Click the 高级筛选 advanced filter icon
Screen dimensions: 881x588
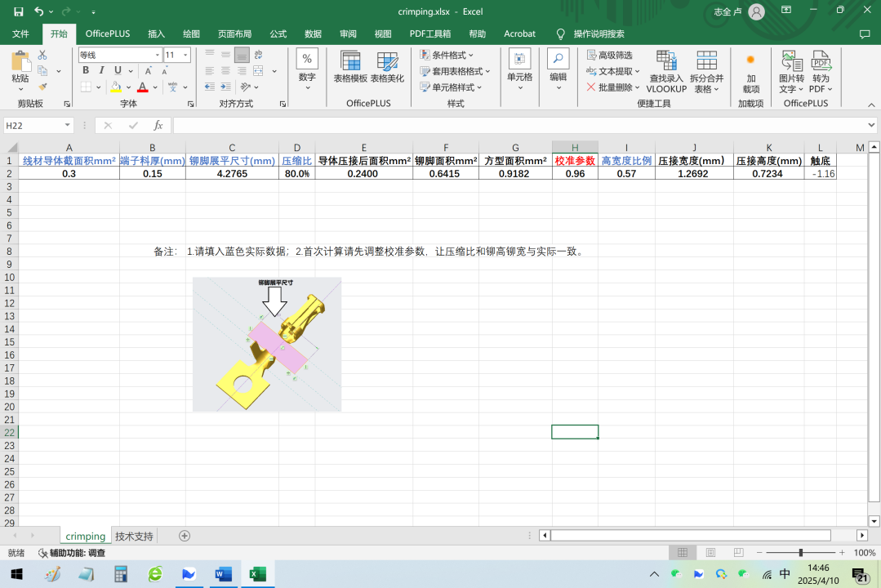click(x=610, y=55)
